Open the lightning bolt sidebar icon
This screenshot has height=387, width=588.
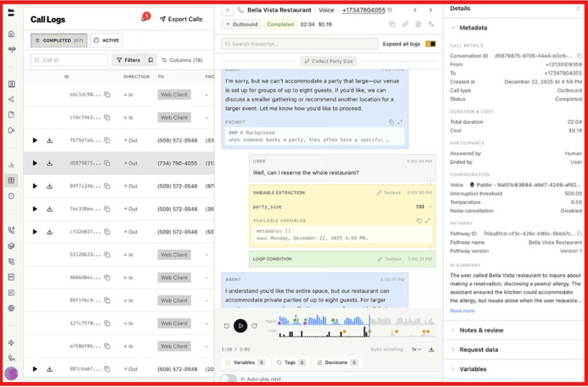[12, 342]
